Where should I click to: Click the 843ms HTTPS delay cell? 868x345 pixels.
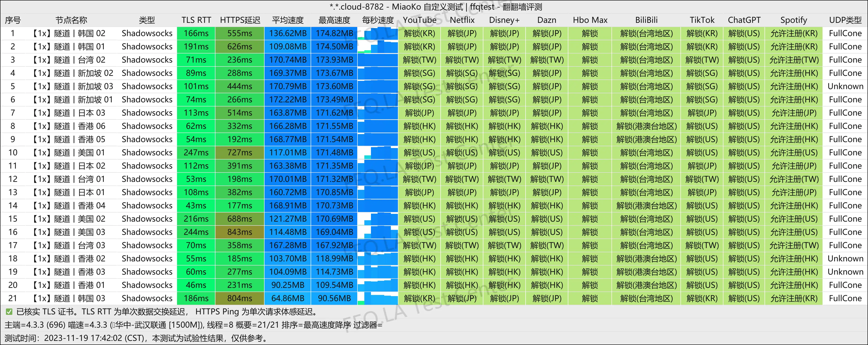(x=239, y=232)
